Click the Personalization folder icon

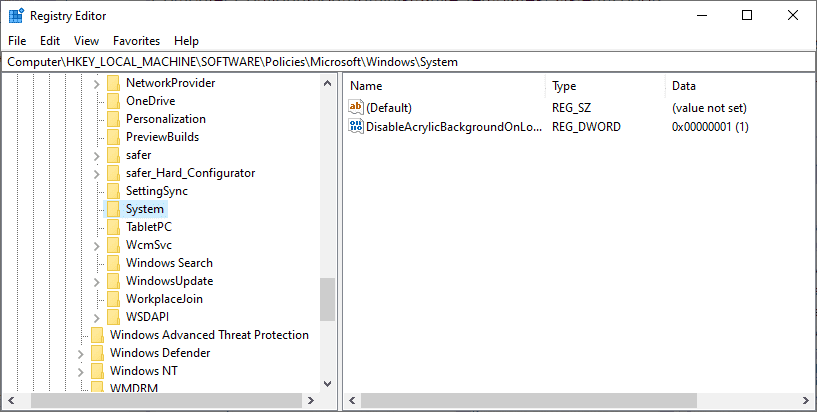(113, 119)
